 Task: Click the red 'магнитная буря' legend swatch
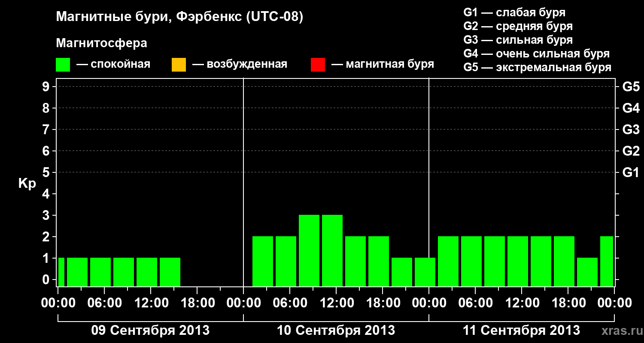pyautogui.click(x=318, y=65)
